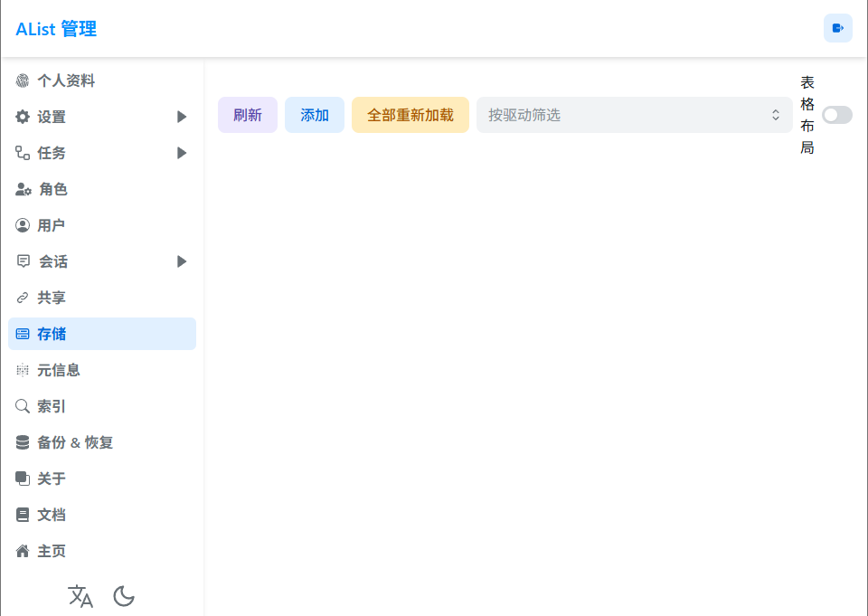Open the 按驱动筛选 driver filter dropdown

pyautogui.click(x=635, y=115)
